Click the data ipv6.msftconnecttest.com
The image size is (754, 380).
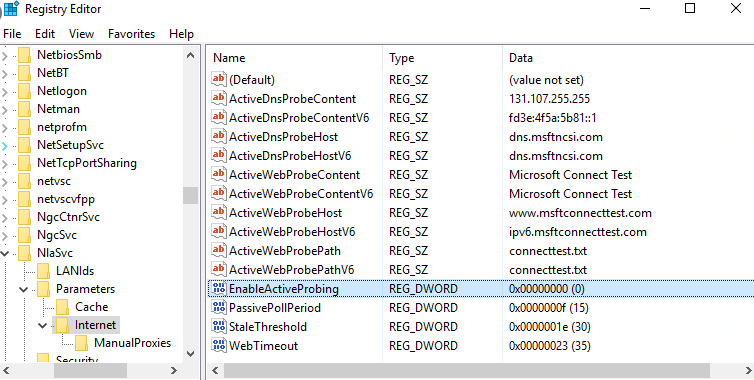tap(578, 232)
